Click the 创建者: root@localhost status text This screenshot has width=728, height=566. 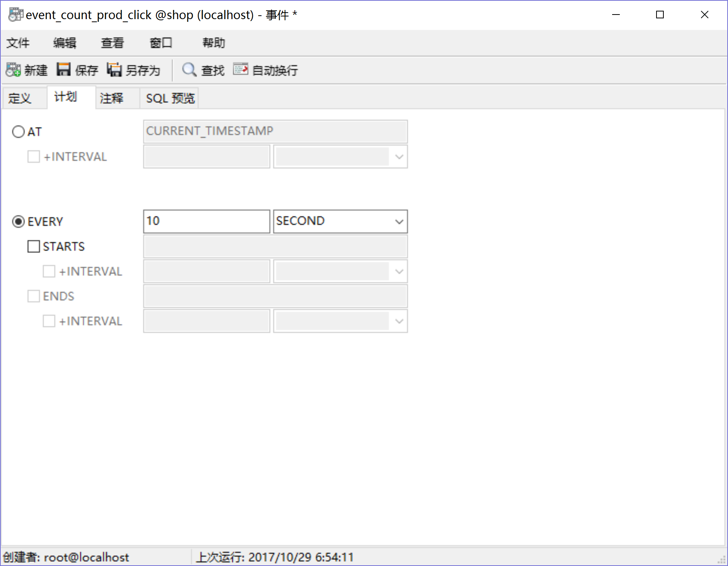point(66,557)
